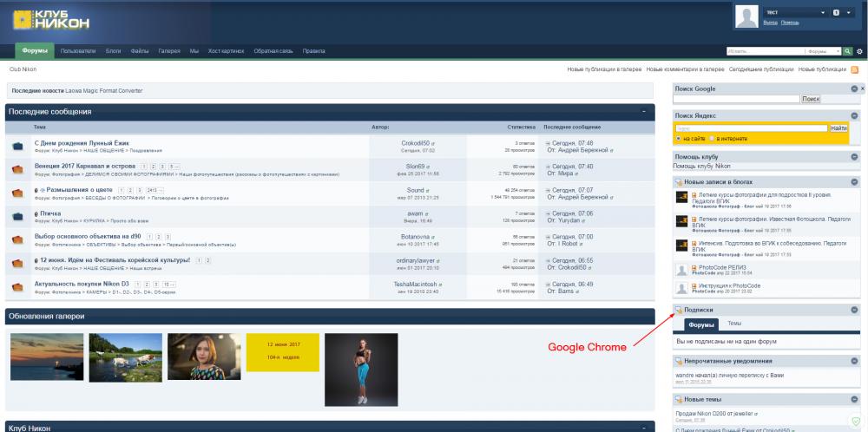Click folder icon of Актуальность покупки Nikon D3
Viewport: 868px width, 432px height.
tap(17, 286)
